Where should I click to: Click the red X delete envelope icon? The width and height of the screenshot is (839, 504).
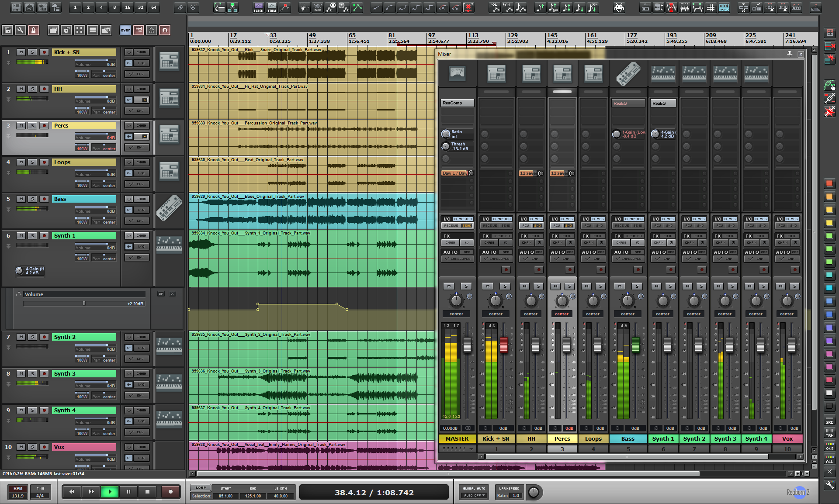(x=468, y=7)
